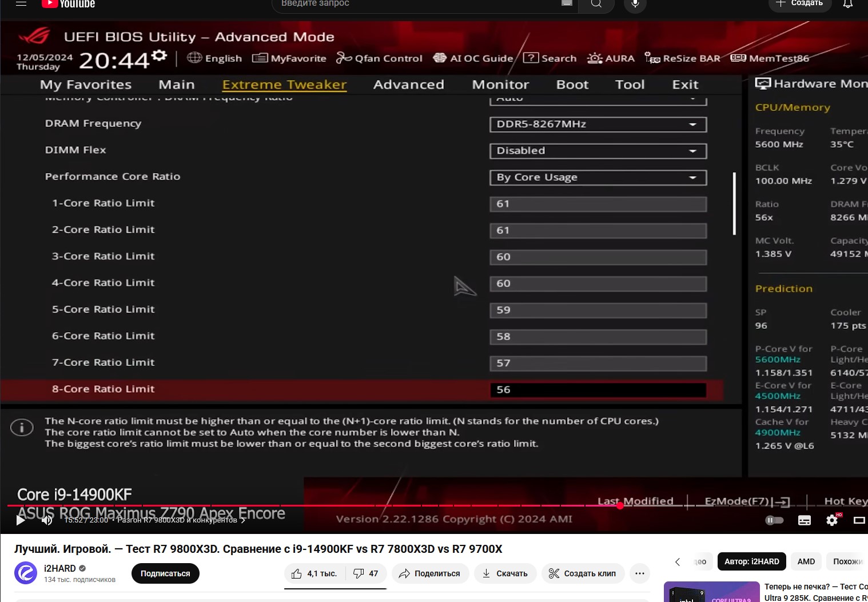Viewport: 868px width, 602px height.
Task: Click the magnifier search button
Action: click(x=596, y=4)
